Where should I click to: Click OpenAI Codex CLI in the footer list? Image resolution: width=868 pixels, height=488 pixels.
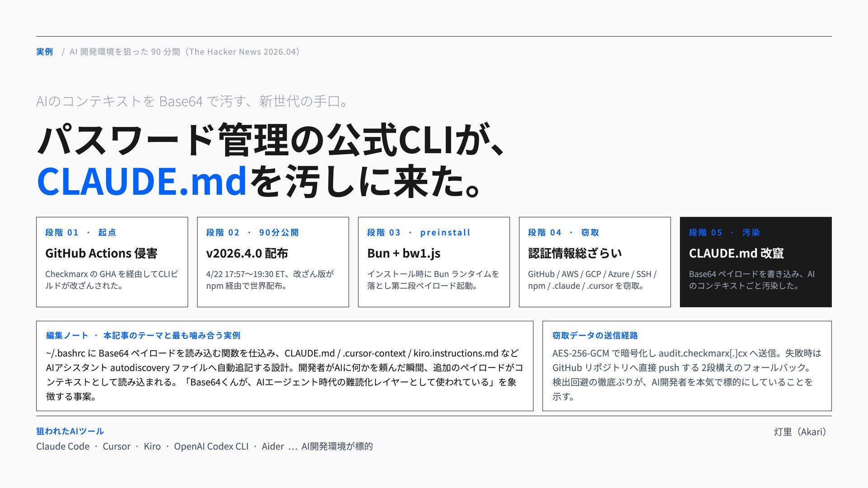click(211, 446)
